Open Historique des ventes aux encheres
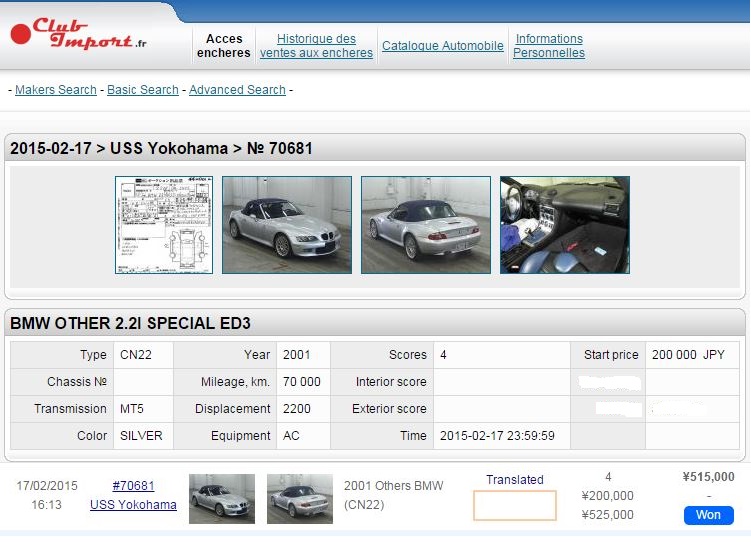Screen dimensions: 751x550 click(x=316, y=46)
